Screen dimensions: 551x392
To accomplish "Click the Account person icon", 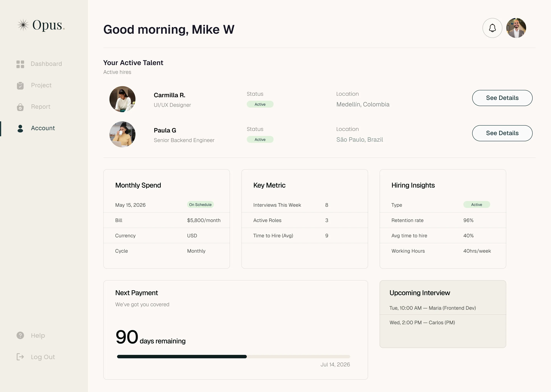I will [x=20, y=128].
